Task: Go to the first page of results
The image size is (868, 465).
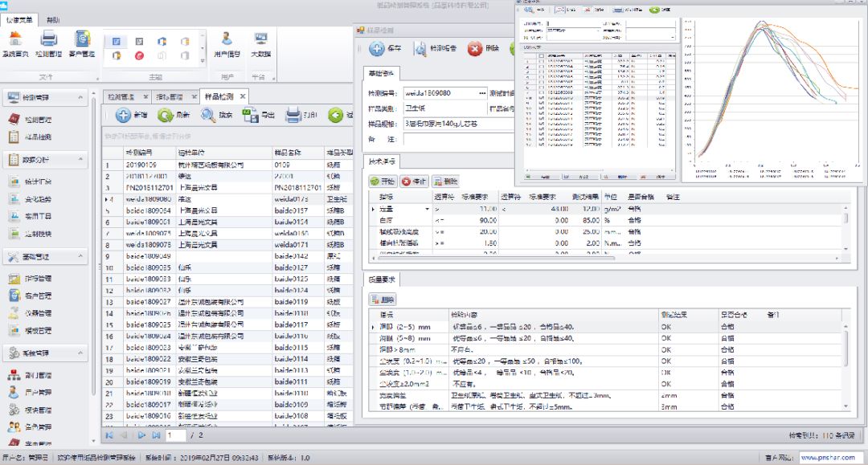Action: click(x=109, y=436)
